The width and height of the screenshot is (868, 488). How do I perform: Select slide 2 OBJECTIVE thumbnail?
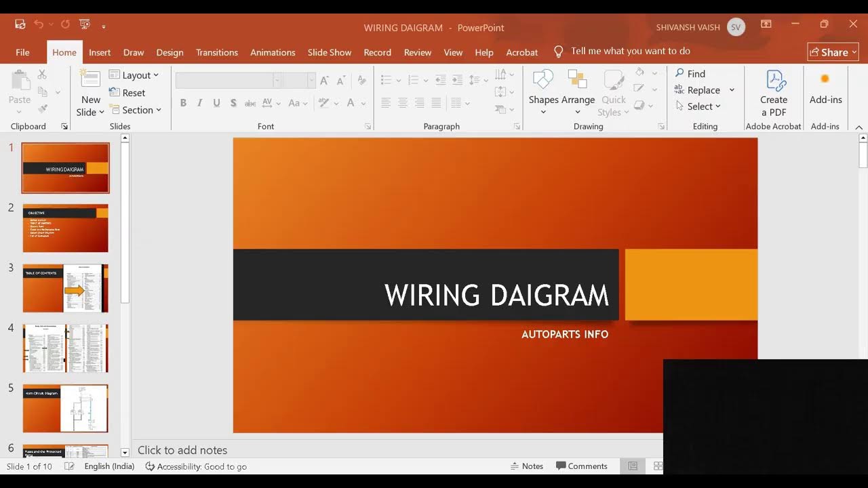[65, 228]
